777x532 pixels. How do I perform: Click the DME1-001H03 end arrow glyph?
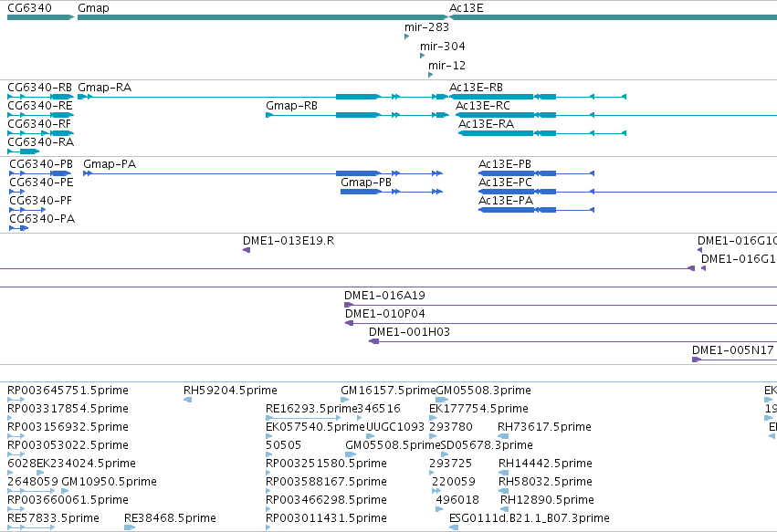click(x=373, y=342)
